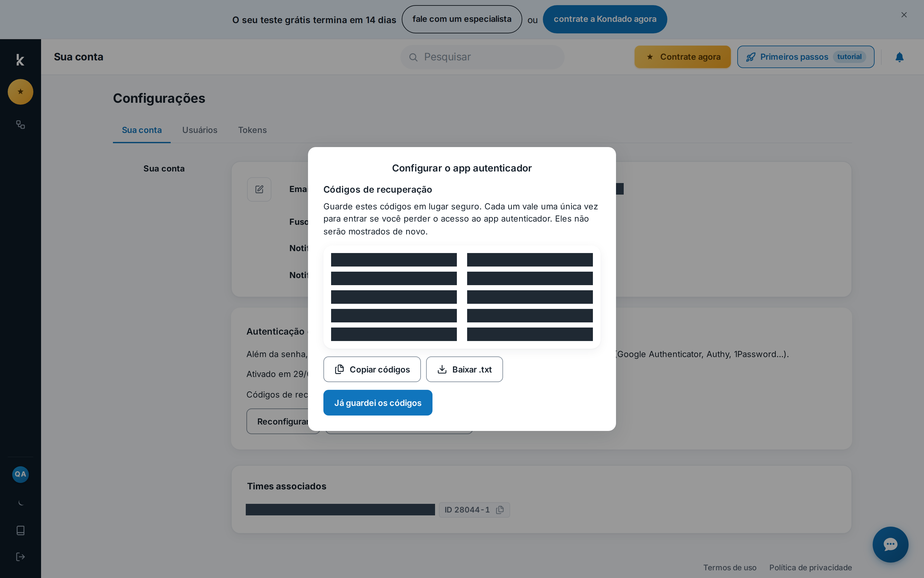Open the gold star upgrade icon in sidebar

[x=20, y=92]
